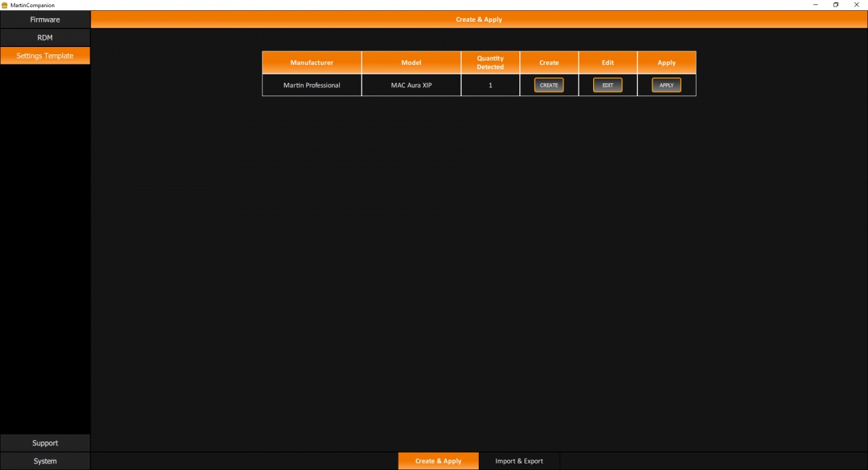Click the Edit column header
Viewport: 868px width, 470px height.
point(608,62)
